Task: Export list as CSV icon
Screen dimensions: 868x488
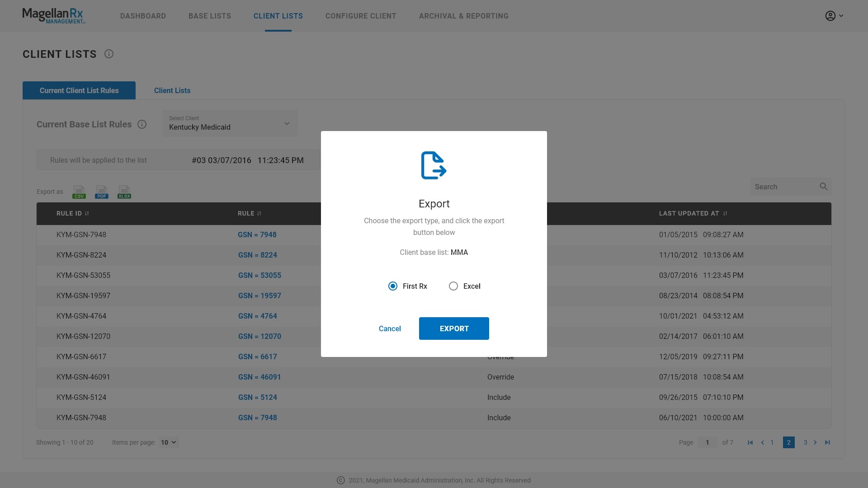Action: (x=79, y=192)
